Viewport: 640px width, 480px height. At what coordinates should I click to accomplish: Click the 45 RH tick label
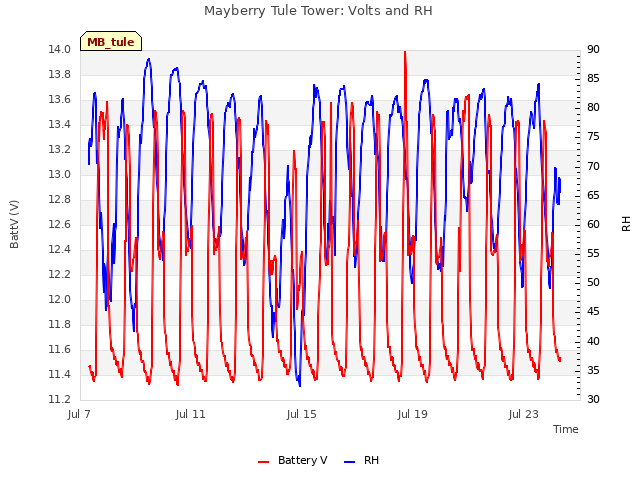click(x=593, y=312)
